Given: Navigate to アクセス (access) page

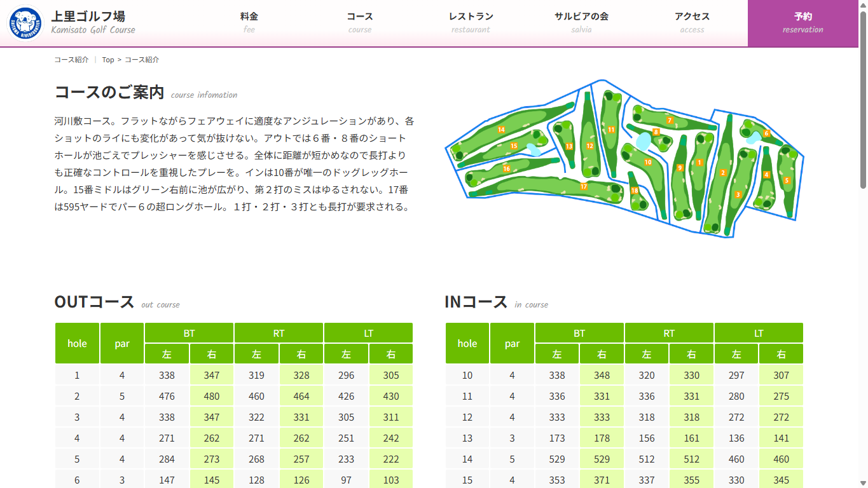Looking at the screenshot, I should pyautogui.click(x=692, y=22).
